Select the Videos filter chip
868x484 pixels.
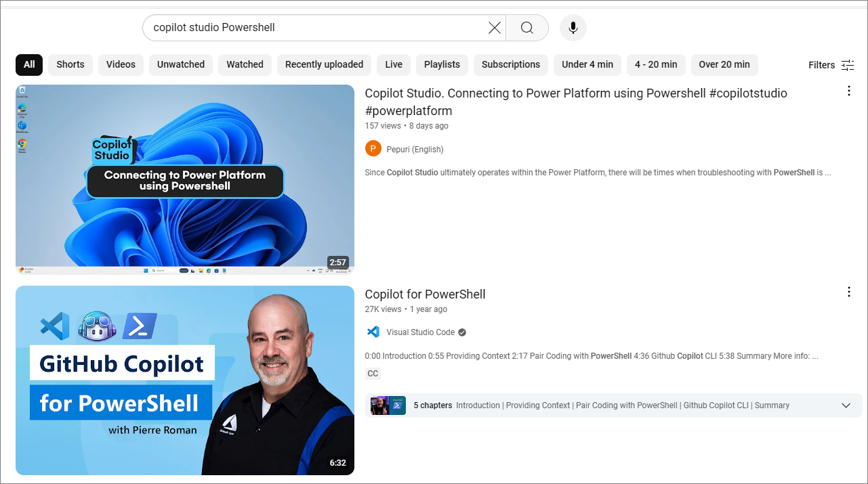point(121,64)
